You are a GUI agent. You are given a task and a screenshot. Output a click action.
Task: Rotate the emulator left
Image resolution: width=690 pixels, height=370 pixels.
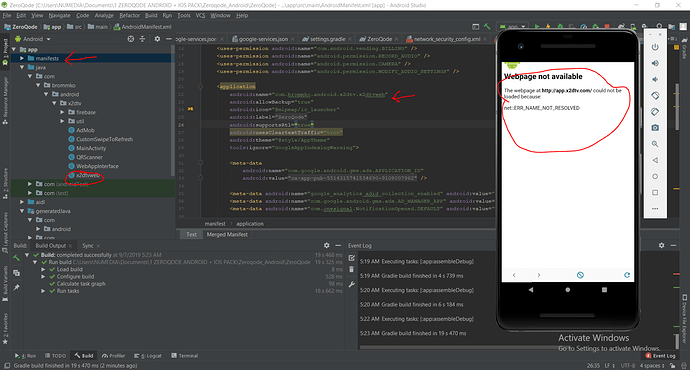(655, 95)
